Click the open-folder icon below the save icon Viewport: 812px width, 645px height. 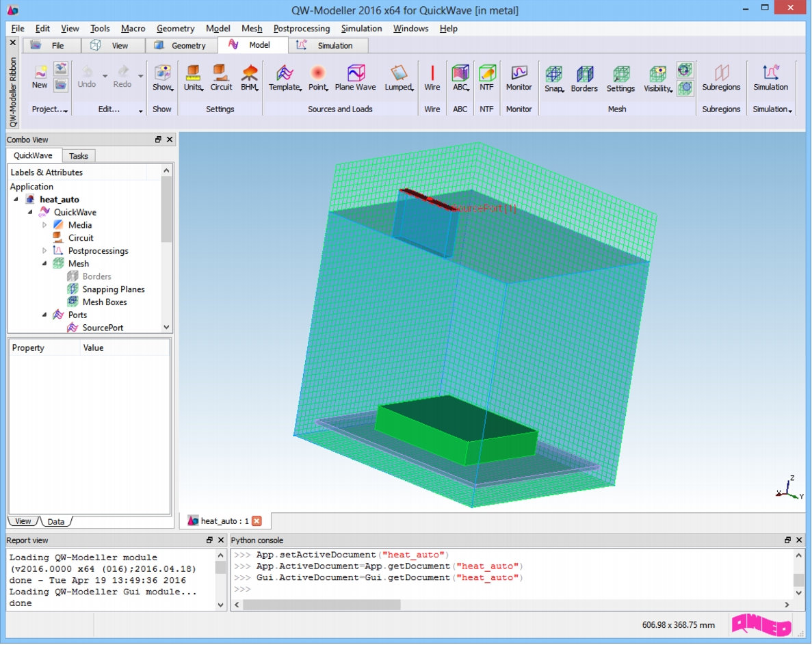(61, 84)
